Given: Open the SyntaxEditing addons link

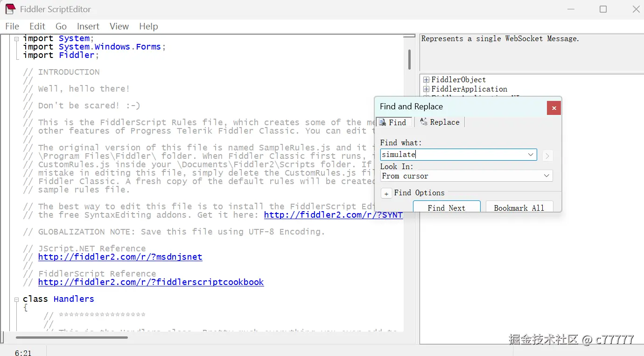Looking at the screenshot, I should [334, 215].
